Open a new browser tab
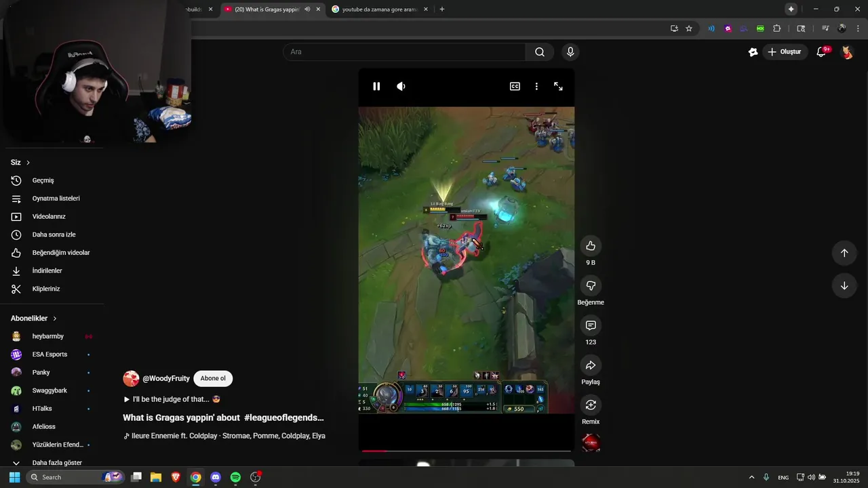The height and width of the screenshot is (488, 868). 442,9
